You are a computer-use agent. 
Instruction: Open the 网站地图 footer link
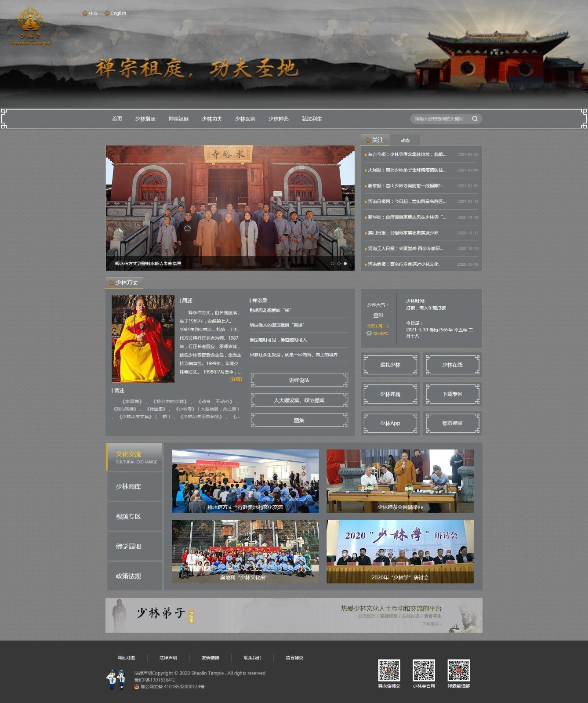(126, 658)
